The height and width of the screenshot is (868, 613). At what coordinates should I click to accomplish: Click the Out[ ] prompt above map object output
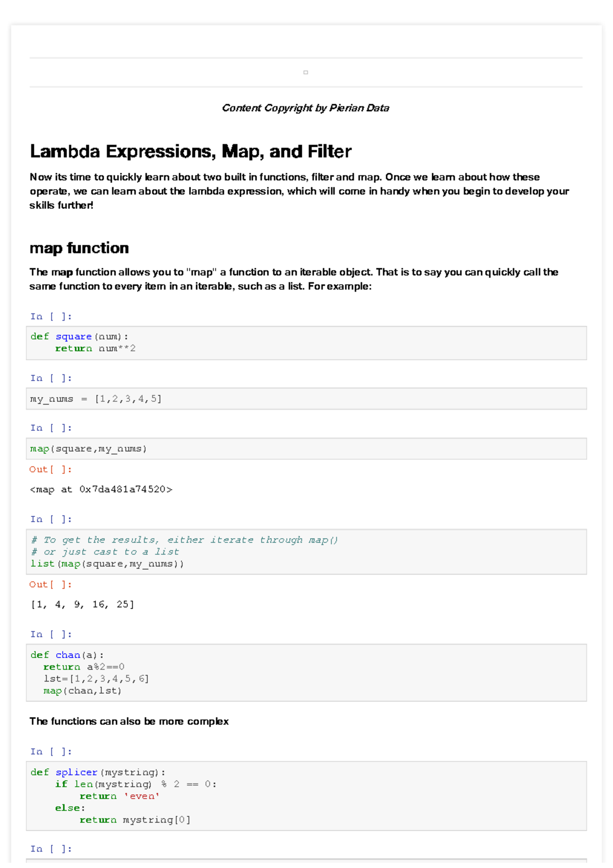pos(51,469)
